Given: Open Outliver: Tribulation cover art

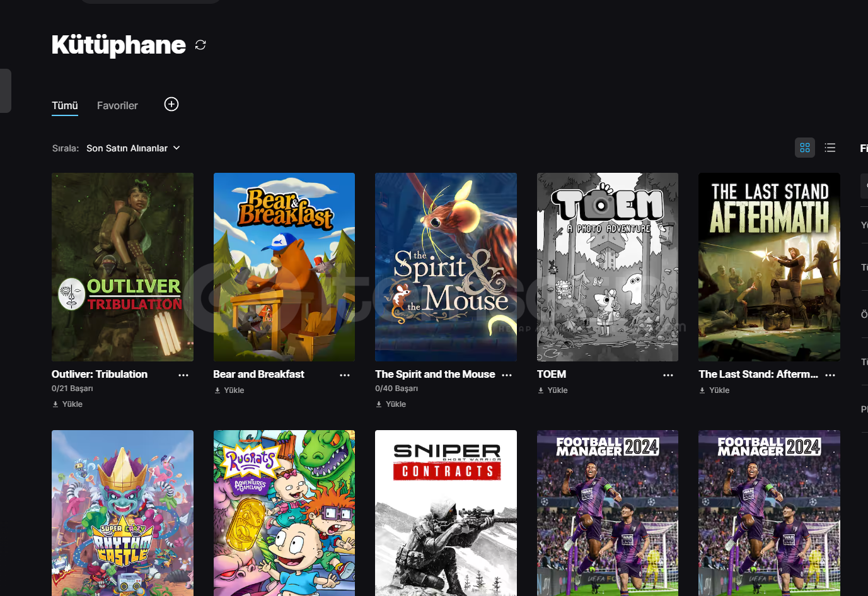Looking at the screenshot, I should coord(122,267).
